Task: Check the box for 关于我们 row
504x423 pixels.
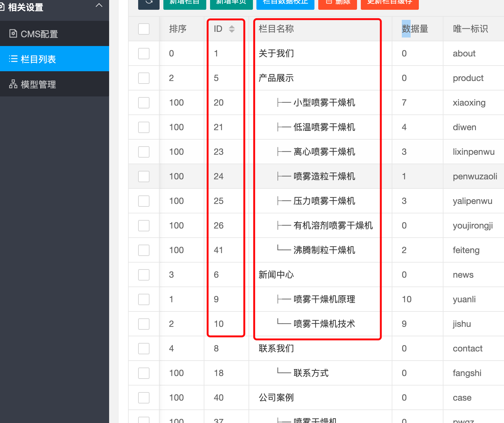Action: [144, 54]
